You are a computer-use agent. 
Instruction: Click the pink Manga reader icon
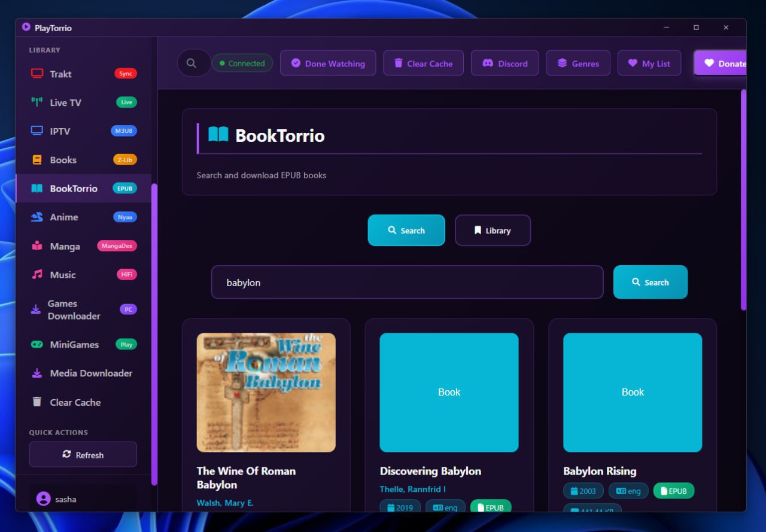point(37,246)
